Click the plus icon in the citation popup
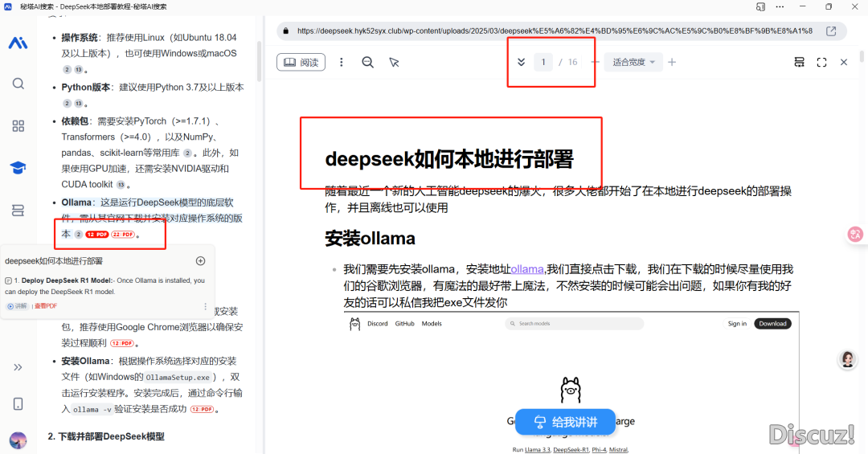This screenshot has height=454, width=868. 200,261
